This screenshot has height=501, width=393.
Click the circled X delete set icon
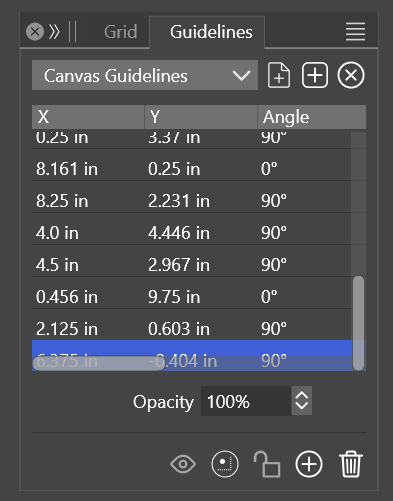click(351, 75)
